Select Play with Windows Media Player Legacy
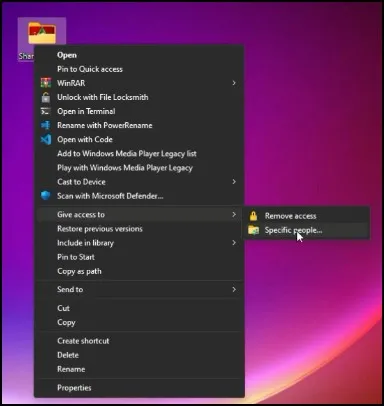384x406 pixels. coord(125,168)
